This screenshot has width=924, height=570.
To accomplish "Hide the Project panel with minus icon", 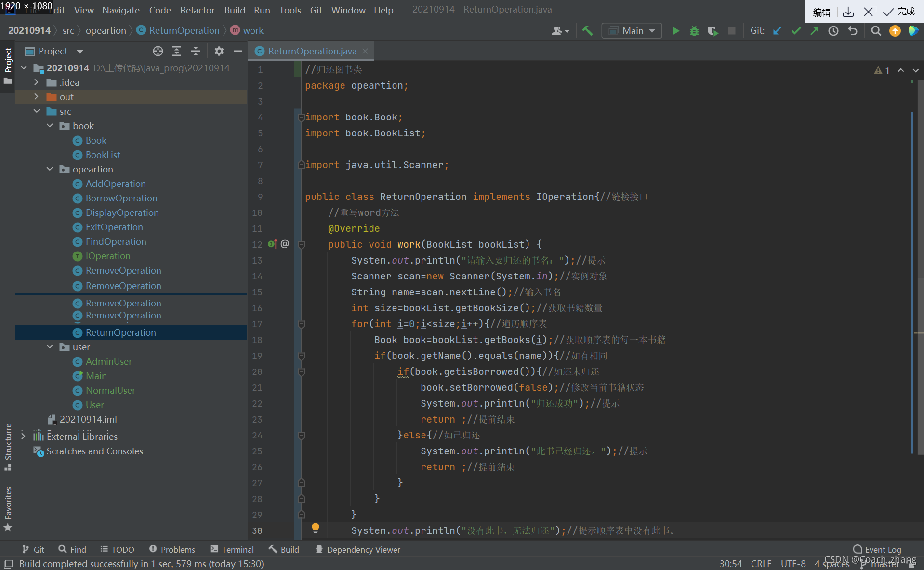I will (x=238, y=51).
